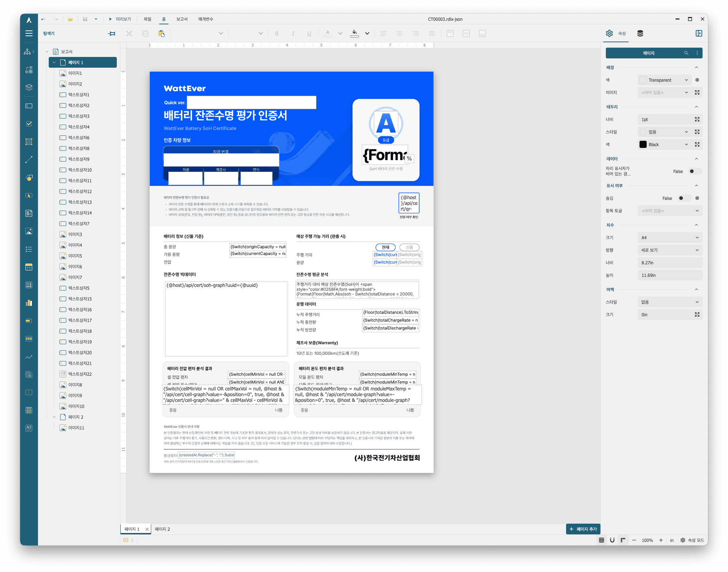Select the Container tool in the toolbox
728x572 pixels.
[29, 141]
